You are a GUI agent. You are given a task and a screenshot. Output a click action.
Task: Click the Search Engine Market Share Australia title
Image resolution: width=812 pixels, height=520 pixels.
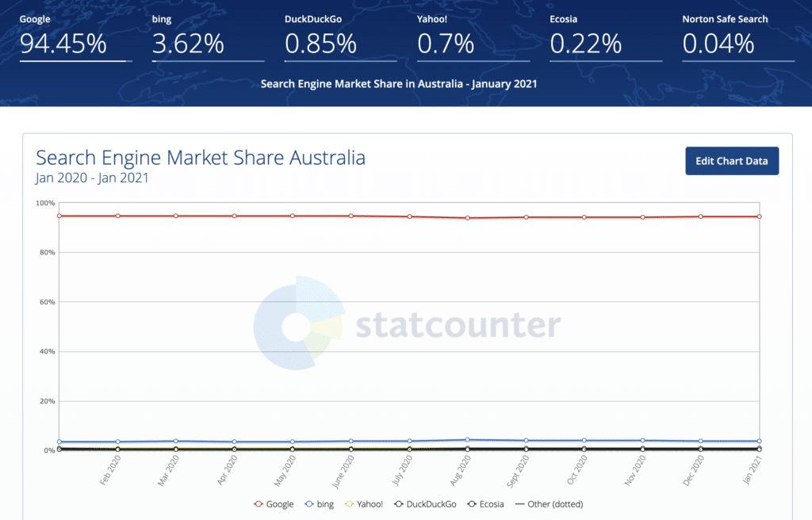coord(201,157)
